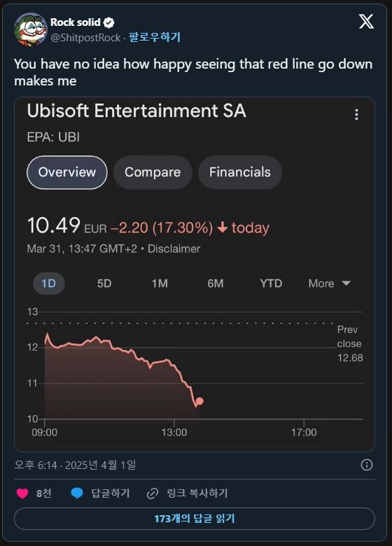Select the YTD chart range

point(271,283)
